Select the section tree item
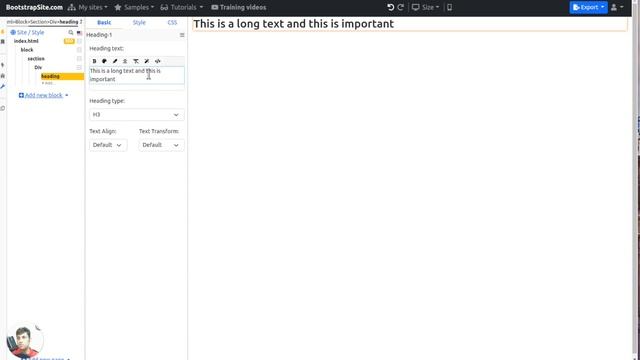The height and width of the screenshot is (360, 640). [36, 59]
